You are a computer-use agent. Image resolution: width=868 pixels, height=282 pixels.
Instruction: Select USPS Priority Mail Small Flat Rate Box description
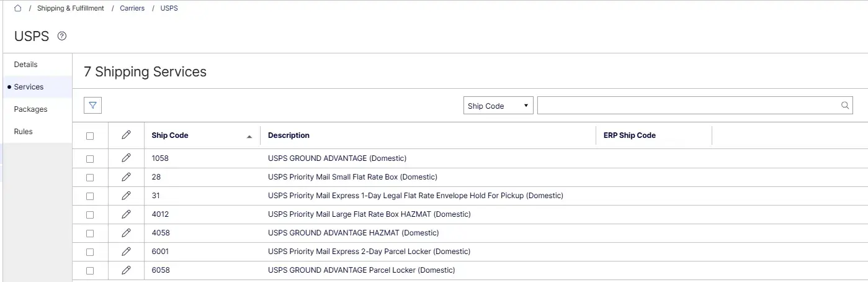tap(352, 177)
